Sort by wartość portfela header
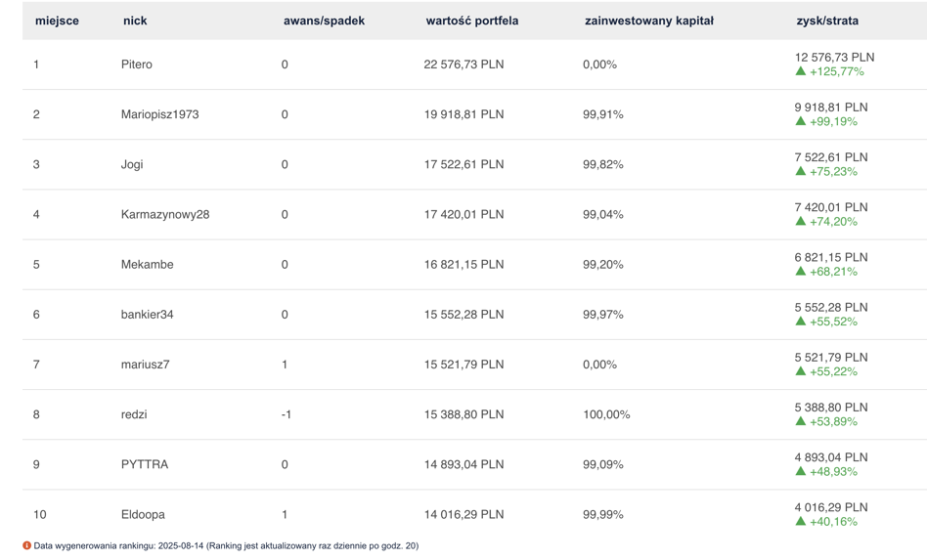 (x=471, y=21)
